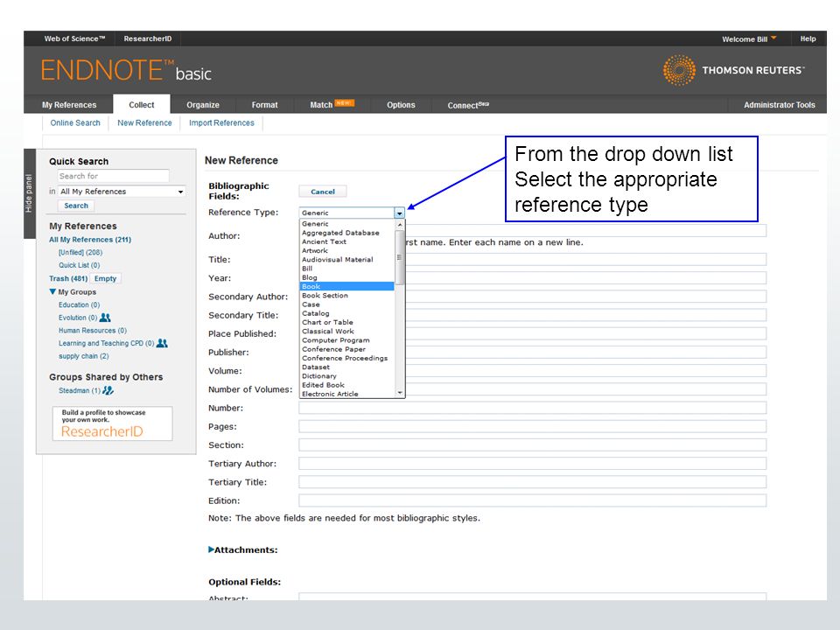Select the Options tab

point(401,105)
